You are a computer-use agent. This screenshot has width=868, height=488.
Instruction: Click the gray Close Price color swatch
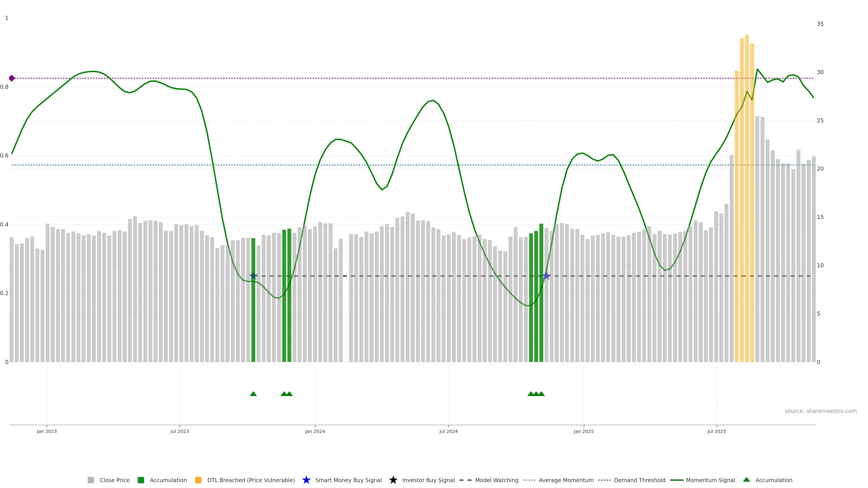(x=91, y=480)
